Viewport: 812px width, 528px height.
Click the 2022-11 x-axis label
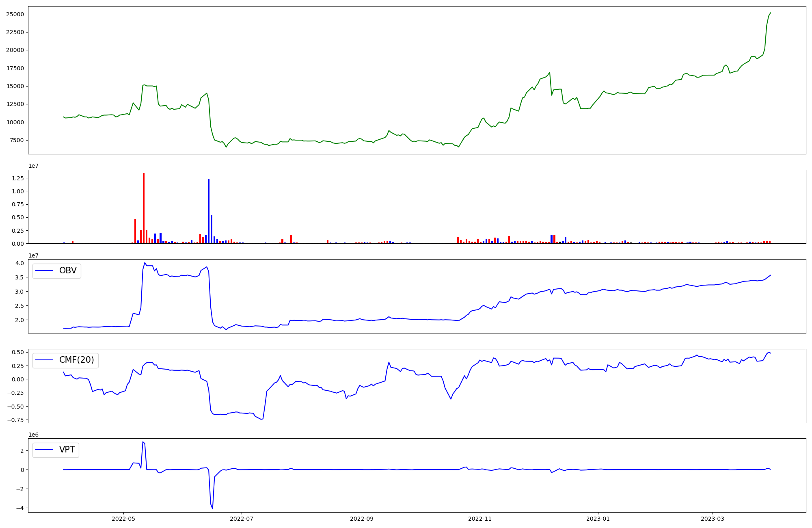click(x=480, y=519)
